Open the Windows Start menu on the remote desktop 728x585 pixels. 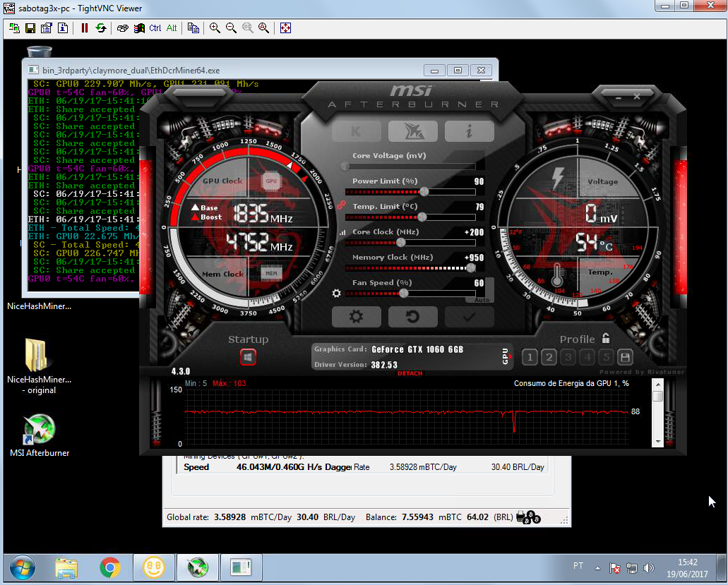pyautogui.click(x=23, y=568)
